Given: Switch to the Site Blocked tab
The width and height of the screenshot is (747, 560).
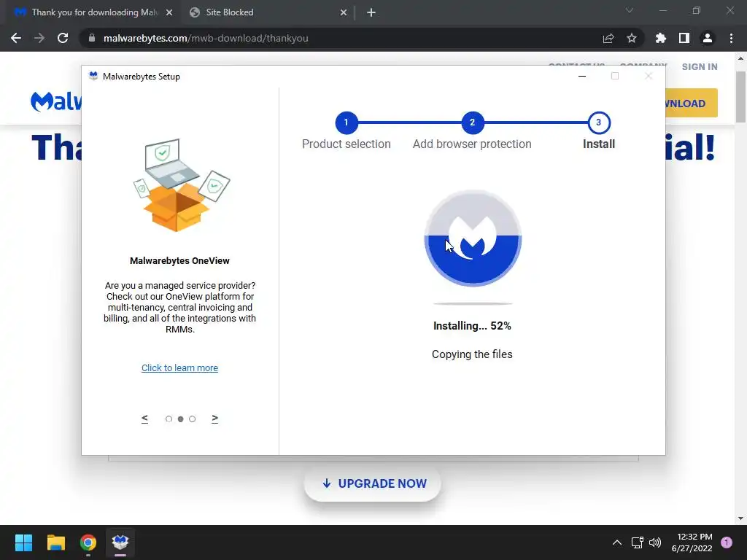Looking at the screenshot, I should [267, 12].
